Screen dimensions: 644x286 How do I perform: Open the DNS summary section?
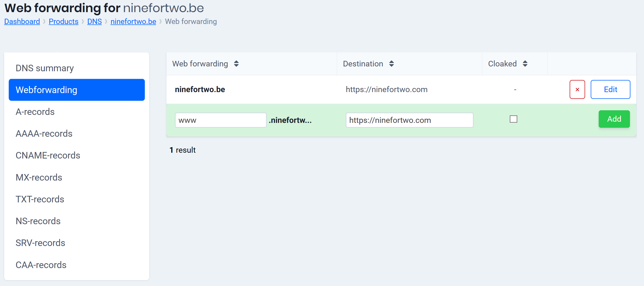click(x=45, y=68)
